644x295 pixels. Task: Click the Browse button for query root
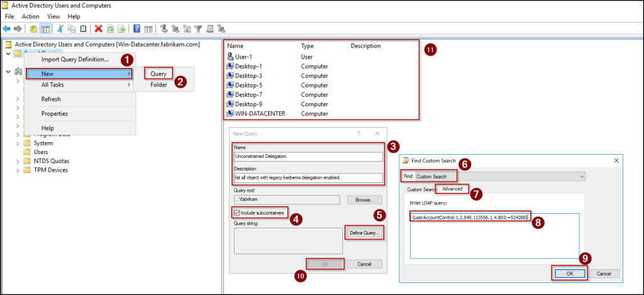pyautogui.click(x=364, y=199)
